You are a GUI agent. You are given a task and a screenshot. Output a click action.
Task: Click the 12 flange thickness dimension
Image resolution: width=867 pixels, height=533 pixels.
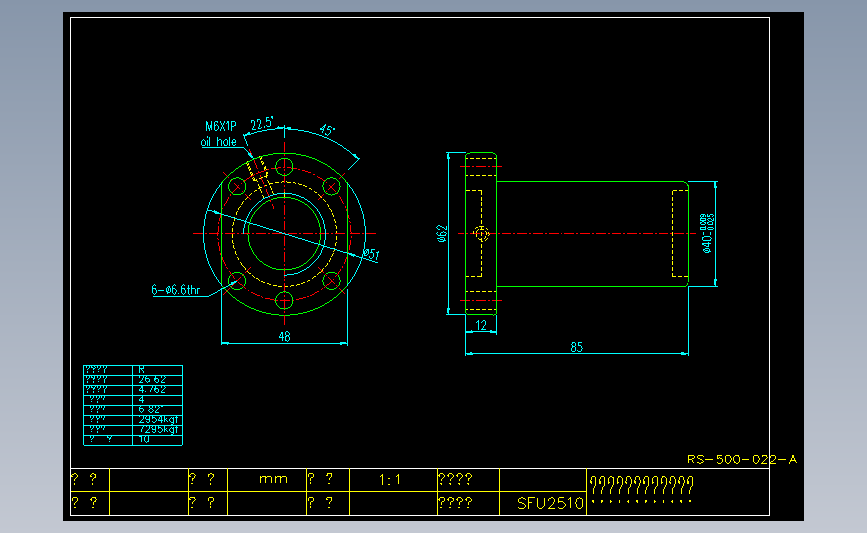481,325
